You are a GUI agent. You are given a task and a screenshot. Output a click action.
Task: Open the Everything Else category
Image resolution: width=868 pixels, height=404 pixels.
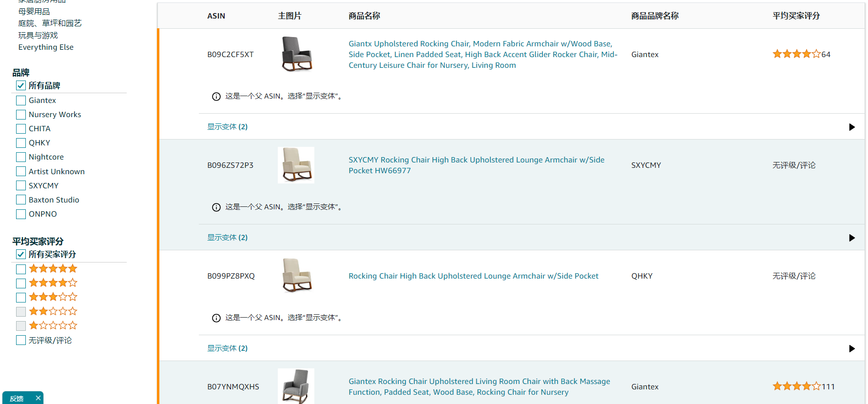click(46, 47)
